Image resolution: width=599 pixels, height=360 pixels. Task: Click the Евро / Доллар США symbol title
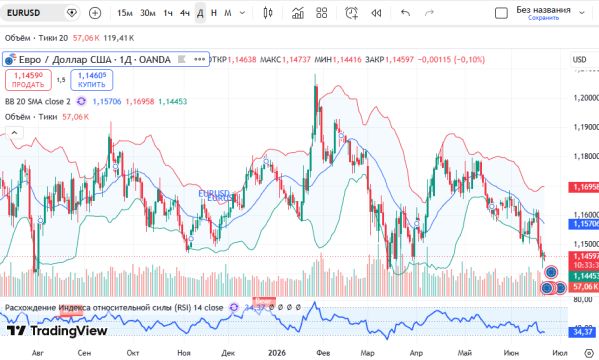click(x=95, y=60)
